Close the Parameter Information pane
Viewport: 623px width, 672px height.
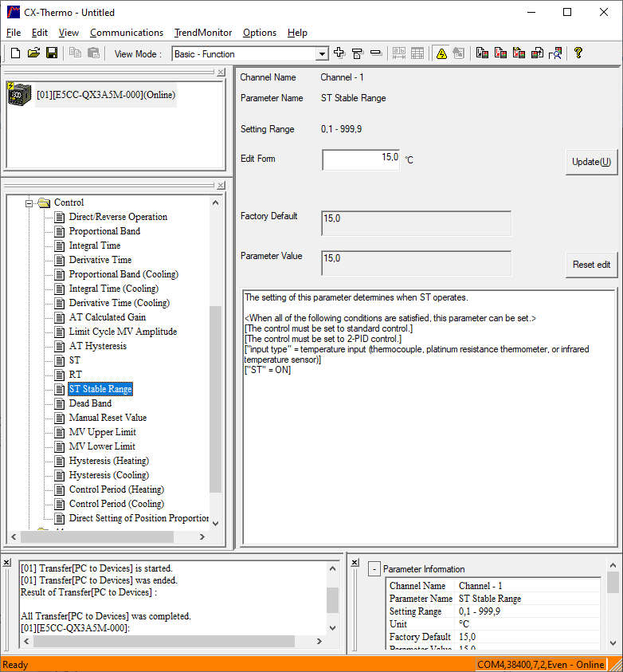[355, 562]
